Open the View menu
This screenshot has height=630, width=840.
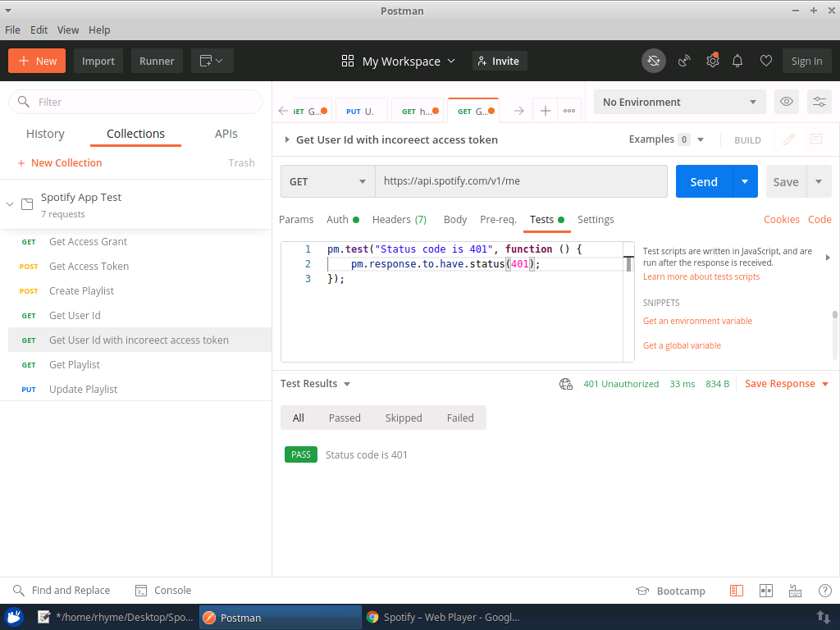[x=67, y=30]
